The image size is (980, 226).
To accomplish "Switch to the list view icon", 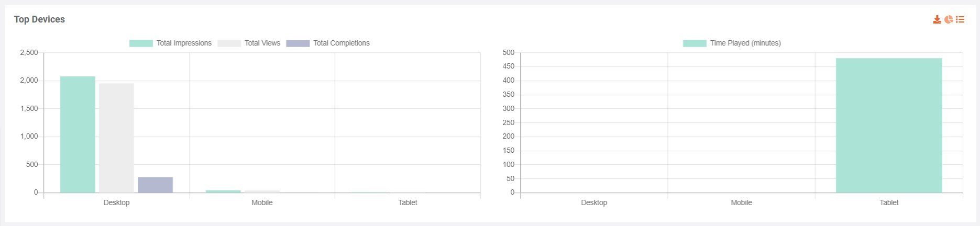I will pos(960,19).
